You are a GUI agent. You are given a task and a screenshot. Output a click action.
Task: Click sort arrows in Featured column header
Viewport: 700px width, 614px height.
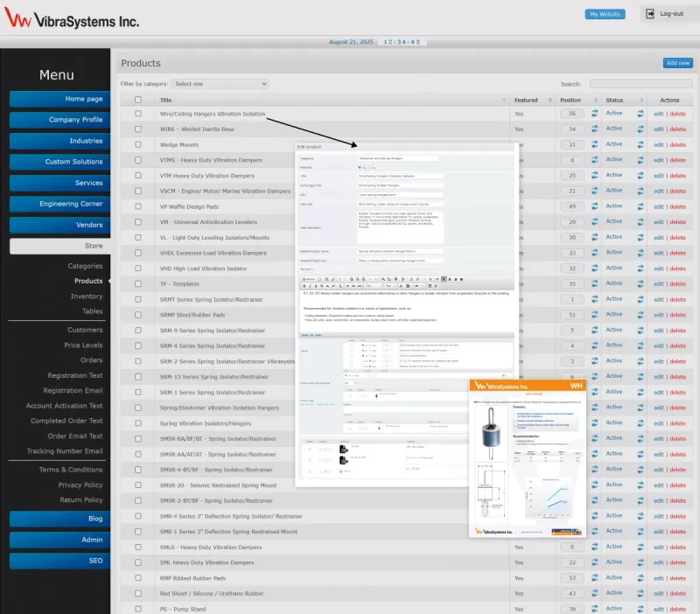551,100
